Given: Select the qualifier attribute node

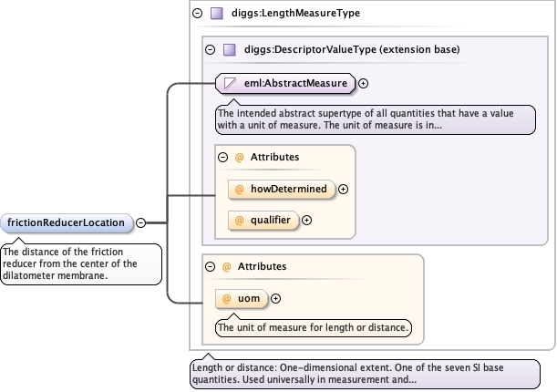Looking at the screenshot, I should [263, 221].
